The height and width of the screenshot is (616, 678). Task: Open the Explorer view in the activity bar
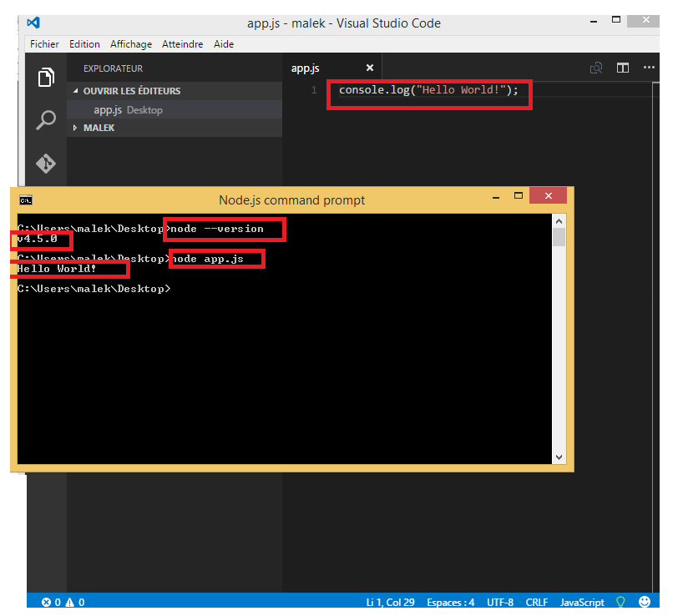(x=46, y=78)
